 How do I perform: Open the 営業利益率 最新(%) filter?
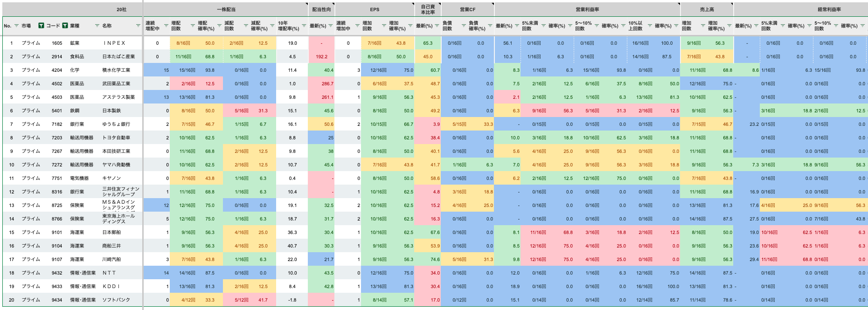click(517, 26)
